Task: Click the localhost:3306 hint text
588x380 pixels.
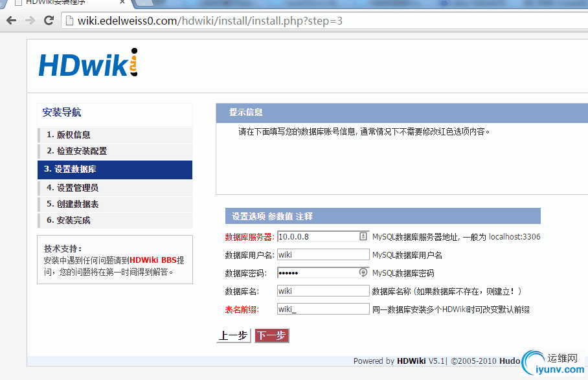Action: 514,237
